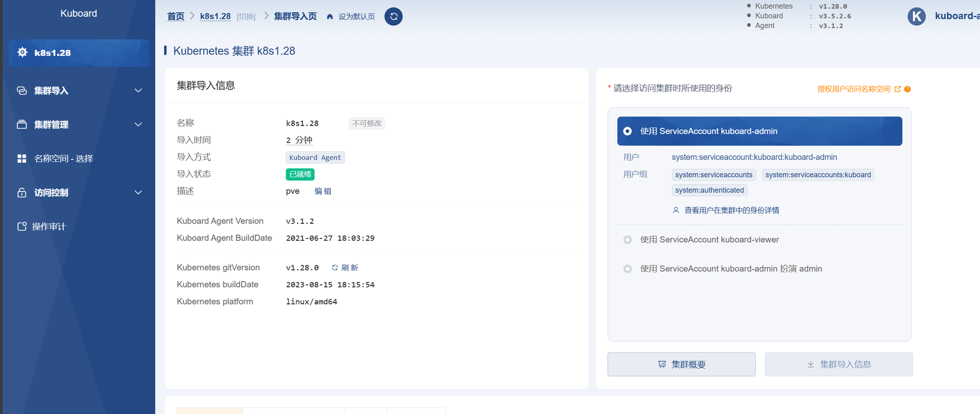Click 编辑 link next to pve description

[x=323, y=192]
